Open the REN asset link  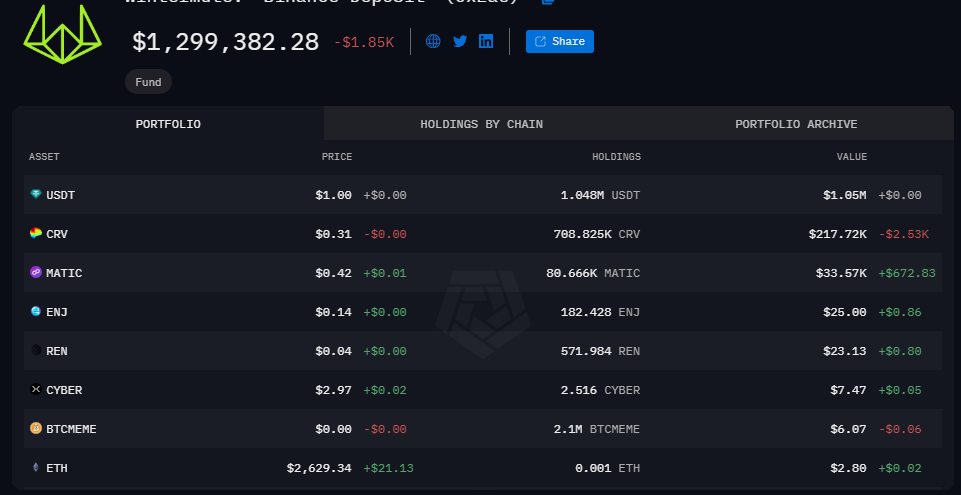coord(57,351)
